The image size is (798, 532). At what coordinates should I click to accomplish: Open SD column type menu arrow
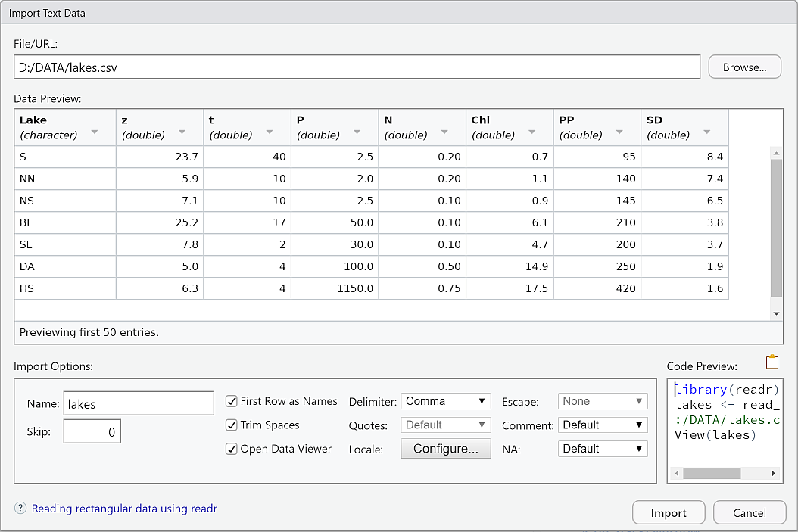coord(706,132)
